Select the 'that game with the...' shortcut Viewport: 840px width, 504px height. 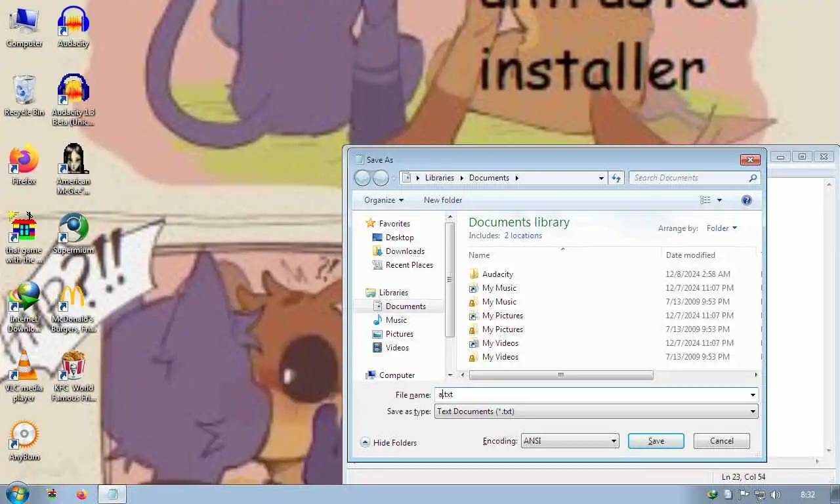tap(24, 238)
